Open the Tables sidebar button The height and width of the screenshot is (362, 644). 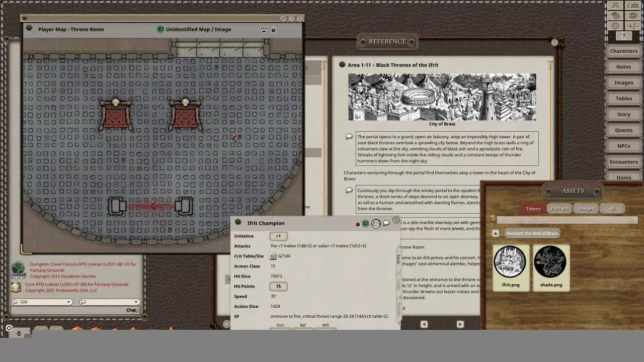pyautogui.click(x=623, y=99)
